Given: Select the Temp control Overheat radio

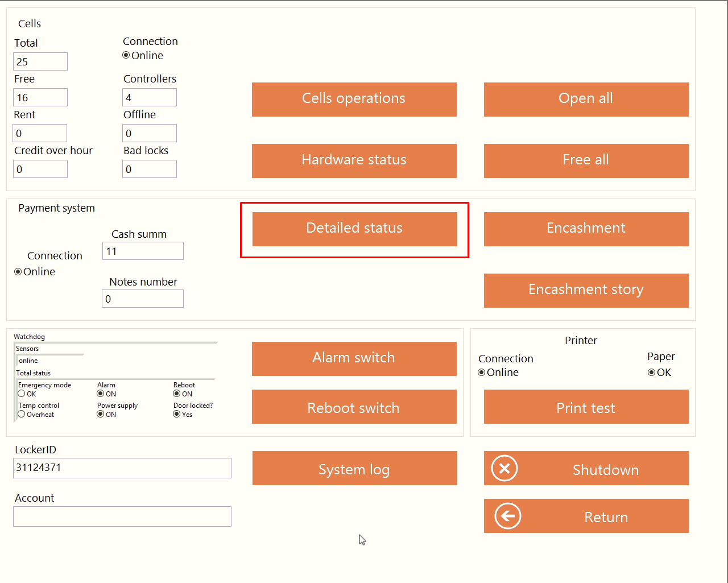Looking at the screenshot, I should [22, 414].
